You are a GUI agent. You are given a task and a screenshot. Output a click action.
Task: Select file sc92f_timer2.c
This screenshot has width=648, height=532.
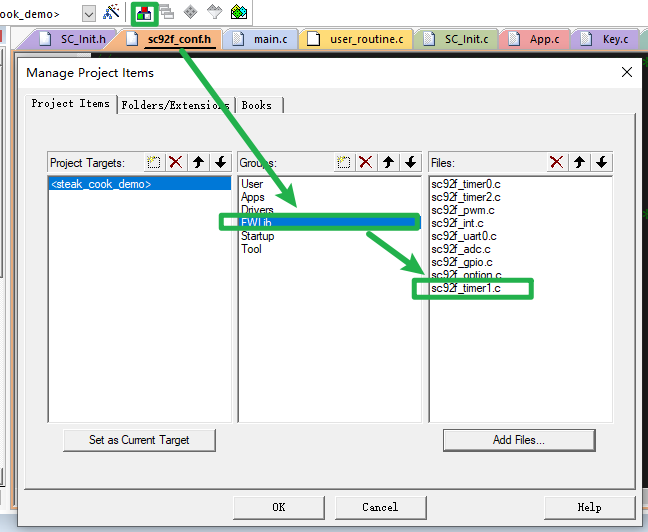coord(466,197)
